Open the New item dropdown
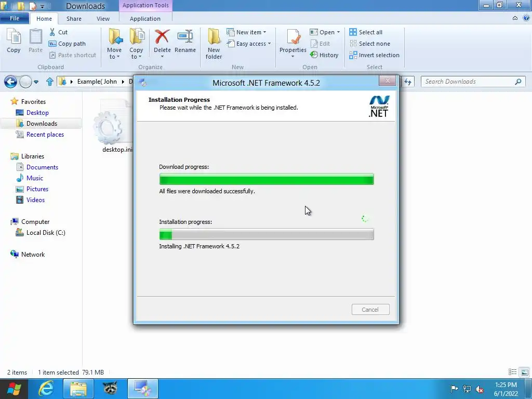Image resolution: width=532 pixels, height=399 pixels. point(246,32)
